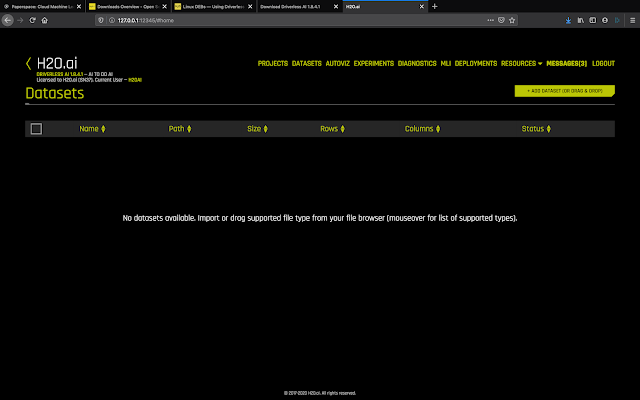
Task: Click the copyright footer text
Action: point(320,393)
